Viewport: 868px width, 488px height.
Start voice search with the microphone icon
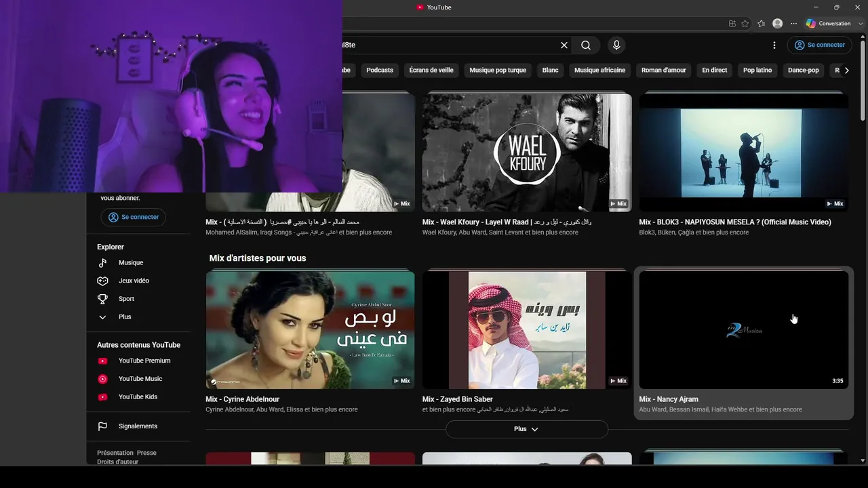pos(616,45)
